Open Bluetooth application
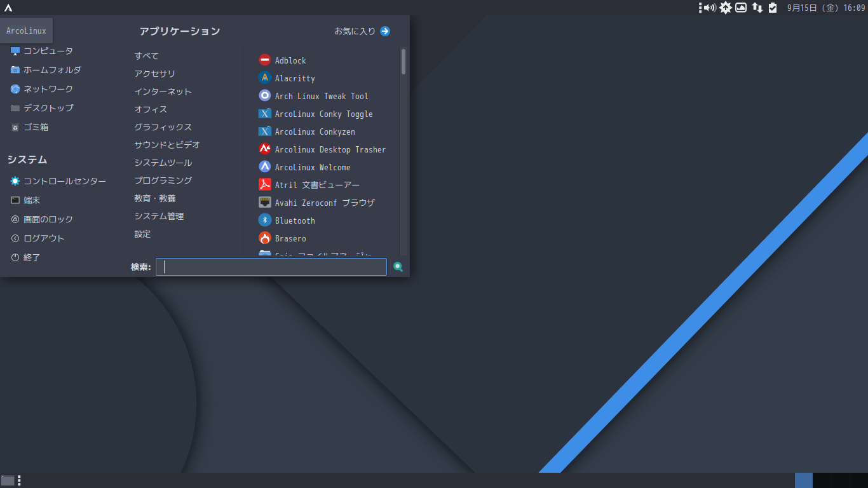The image size is (868, 488). [287, 220]
